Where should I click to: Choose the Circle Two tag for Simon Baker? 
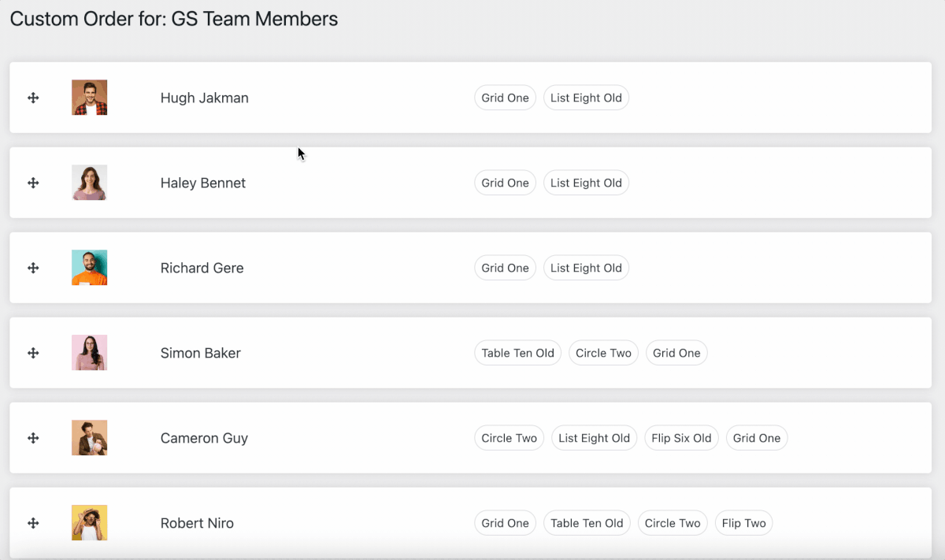coord(603,353)
